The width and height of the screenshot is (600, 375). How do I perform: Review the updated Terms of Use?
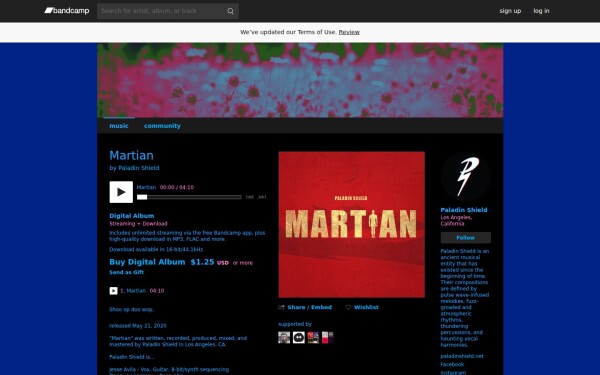349,32
